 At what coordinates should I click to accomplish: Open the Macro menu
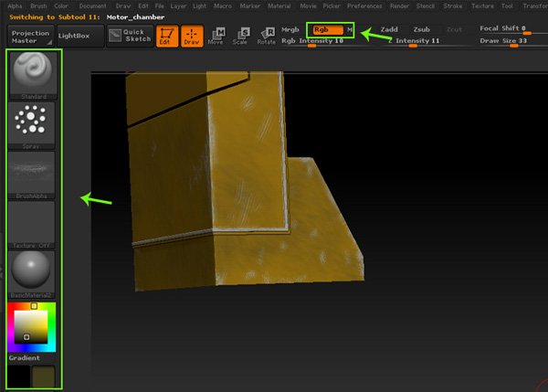(x=223, y=6)
